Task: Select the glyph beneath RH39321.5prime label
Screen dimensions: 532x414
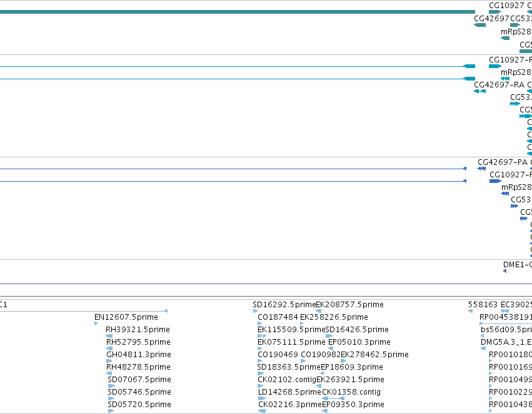Action: [109, 336]
